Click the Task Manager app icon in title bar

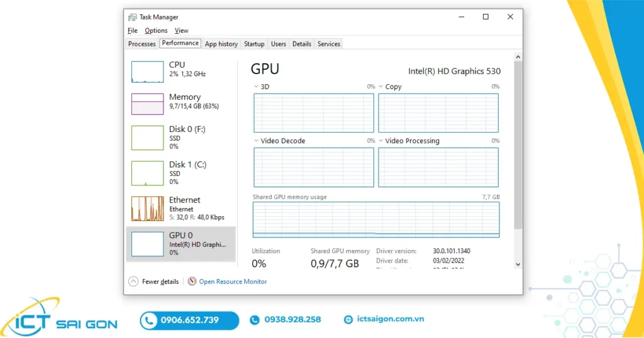point(132,17)
